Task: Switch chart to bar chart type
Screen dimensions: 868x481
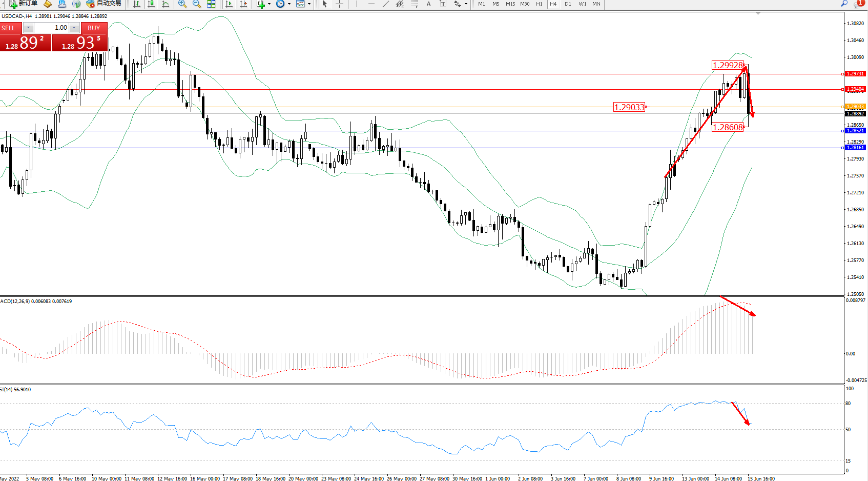Action: tap(137, 4)
